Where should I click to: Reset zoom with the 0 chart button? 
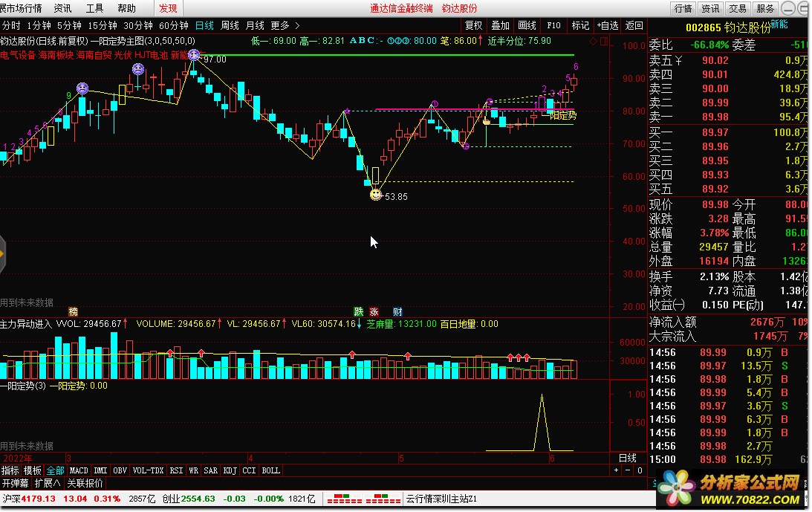point(640,470)
